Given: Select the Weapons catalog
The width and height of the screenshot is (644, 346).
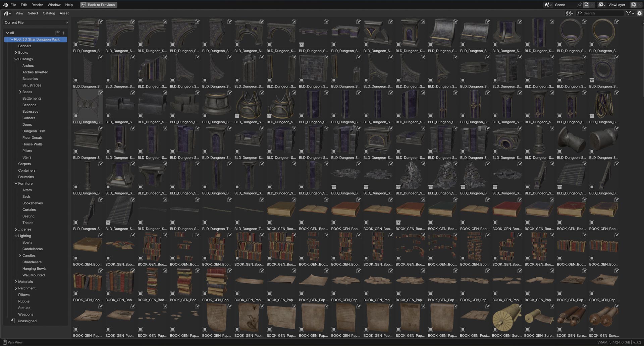Looking at the screenshot, I should pyautogui.click(x=26, y=314).
